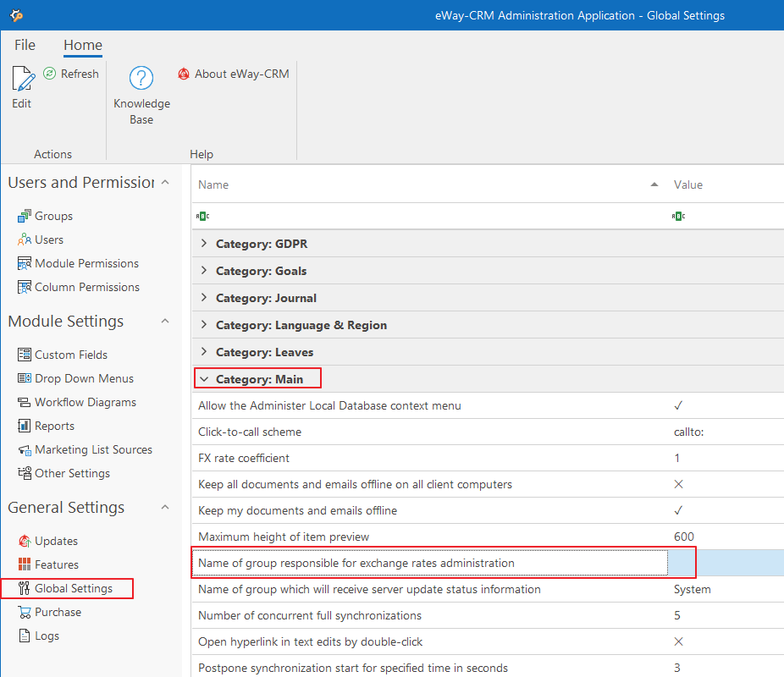784x677 pixels.
Task: Click the Refresh icon in Actions group
Action: (50, 74)
